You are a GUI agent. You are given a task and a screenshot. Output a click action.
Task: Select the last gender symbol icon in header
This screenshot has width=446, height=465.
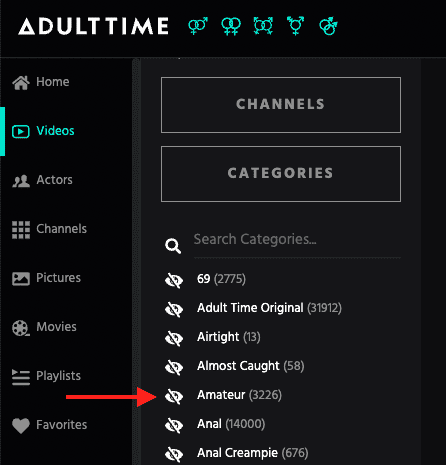pyautogui.click(x=328, y=26)
